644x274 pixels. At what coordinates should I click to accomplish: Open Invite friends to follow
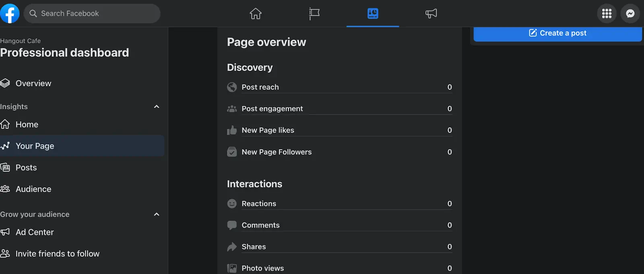(x=82, y=253)
